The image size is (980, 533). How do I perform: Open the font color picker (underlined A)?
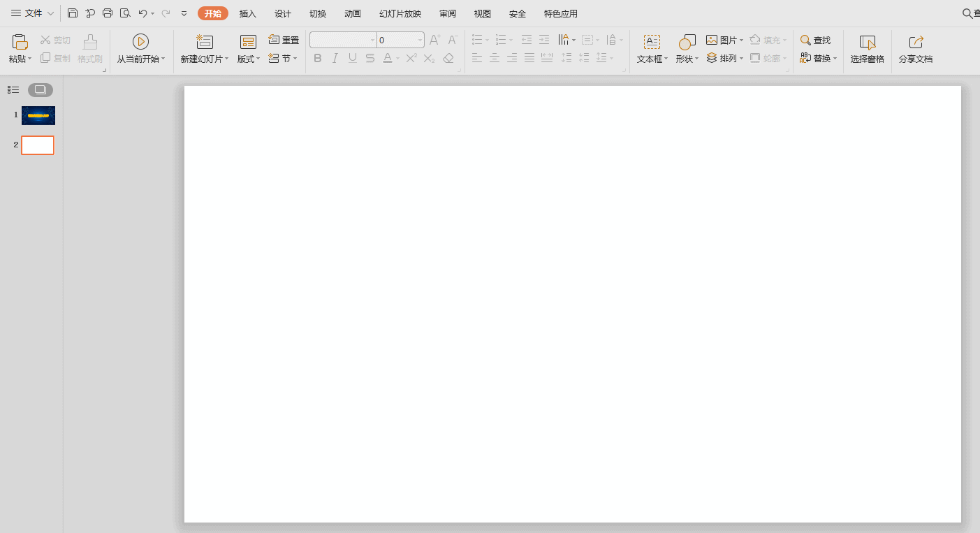[x=388, y=58]
